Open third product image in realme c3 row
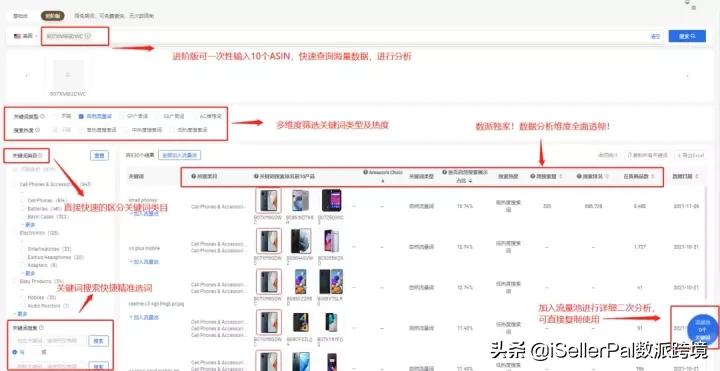Screen dimensions: 720x371 pos(332,281)
